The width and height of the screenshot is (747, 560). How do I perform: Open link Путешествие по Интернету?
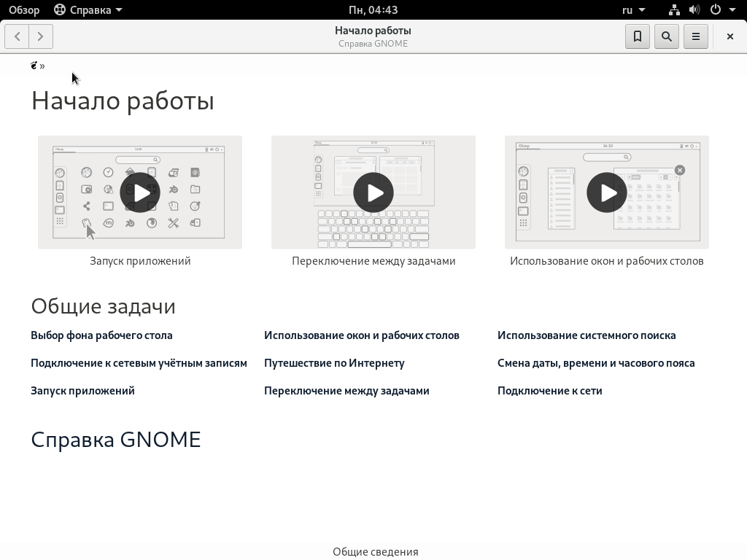pos(334,363)
